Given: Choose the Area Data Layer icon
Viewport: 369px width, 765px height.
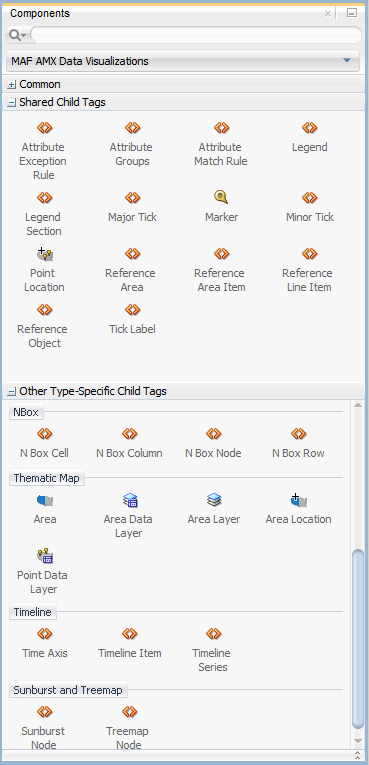Looking at the screenshot, I should coord(130,500).
